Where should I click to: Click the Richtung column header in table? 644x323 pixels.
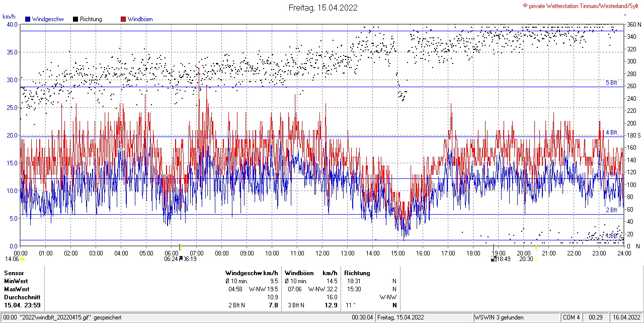(357, 273)
